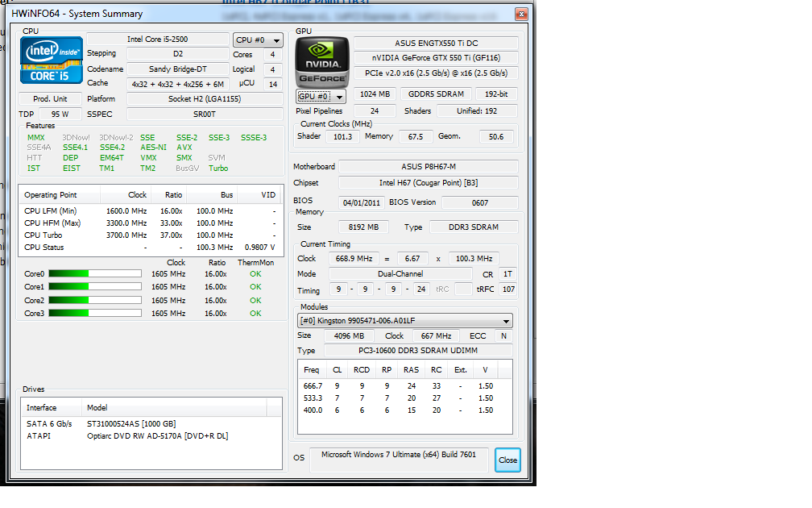
Task: Click the PC3-10600 DDR3 SDRAM UDIMM field
Action: pos(418,351)
